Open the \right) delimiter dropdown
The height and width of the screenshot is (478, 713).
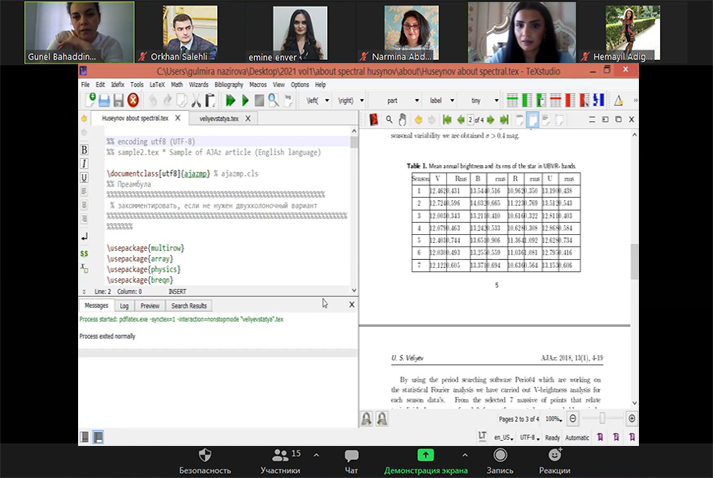pos(362,101)
